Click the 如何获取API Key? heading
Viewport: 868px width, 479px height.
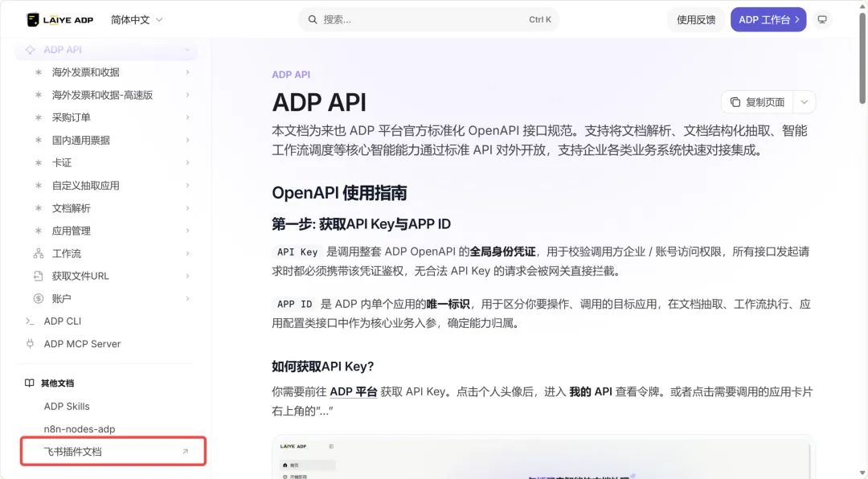[323, 366]
